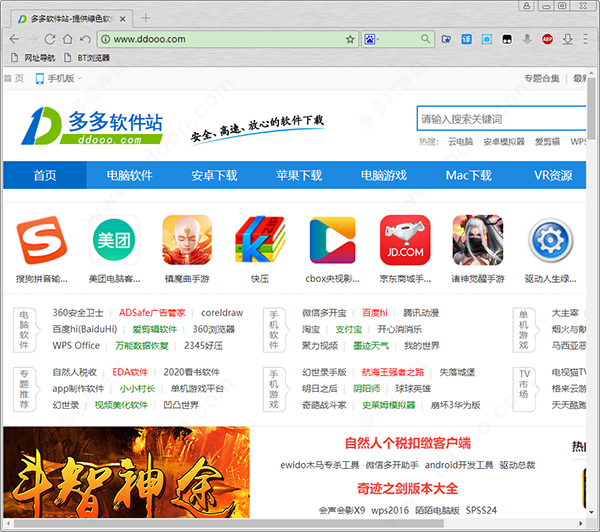Select the Mac下载 navigation tab

(x=468, y=175)
